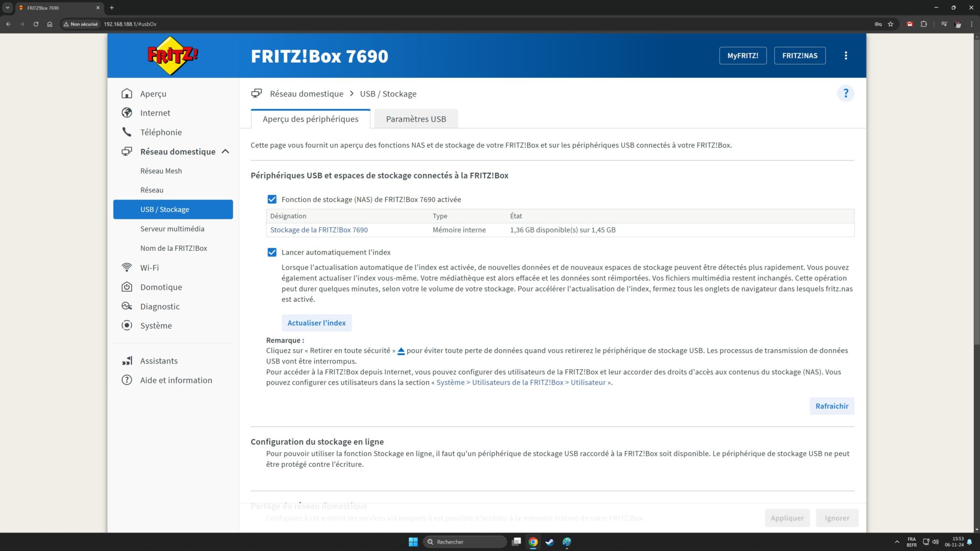Click the Assistants wizard icon
Viewport: 980px width, 551px height.
point(127,361)
